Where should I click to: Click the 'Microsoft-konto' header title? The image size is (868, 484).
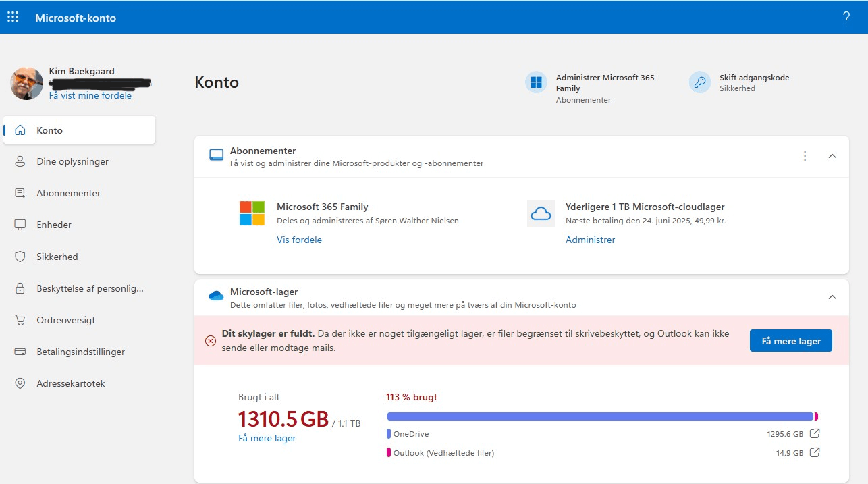pyautogui.click(x=76, y=18)
